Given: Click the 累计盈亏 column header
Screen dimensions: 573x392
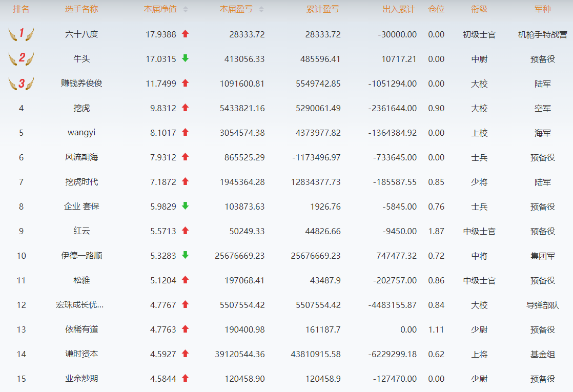Looking at the screenshot, I should 323,9.
